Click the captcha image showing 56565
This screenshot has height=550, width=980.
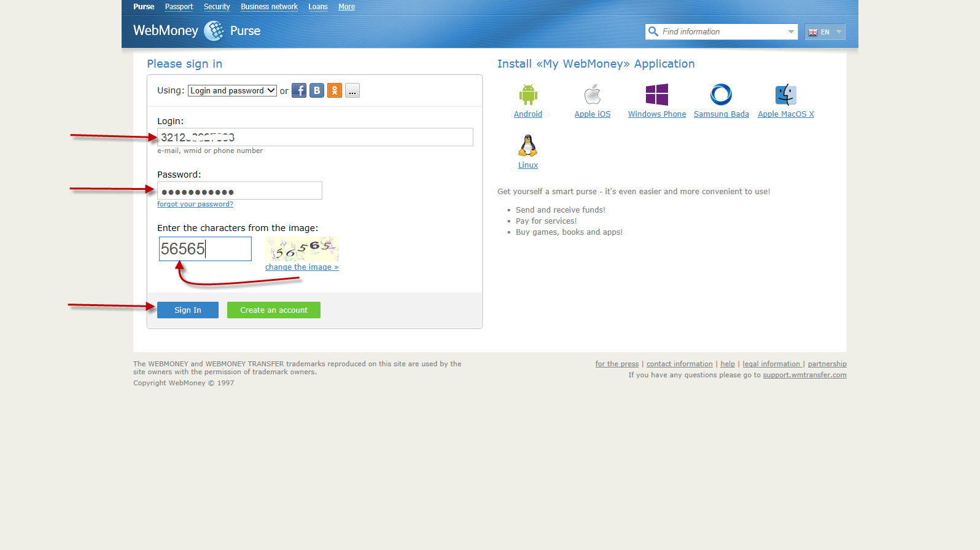(x=302, y=249)
